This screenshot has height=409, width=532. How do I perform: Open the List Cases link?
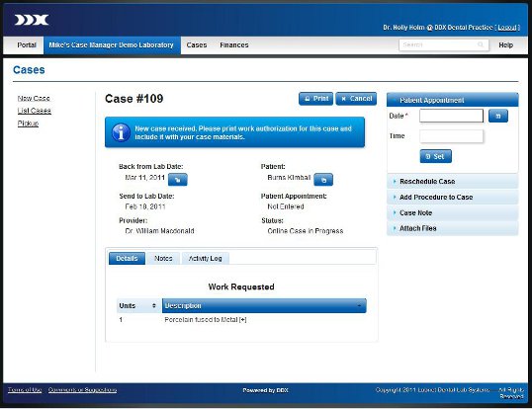pos(35,111)
